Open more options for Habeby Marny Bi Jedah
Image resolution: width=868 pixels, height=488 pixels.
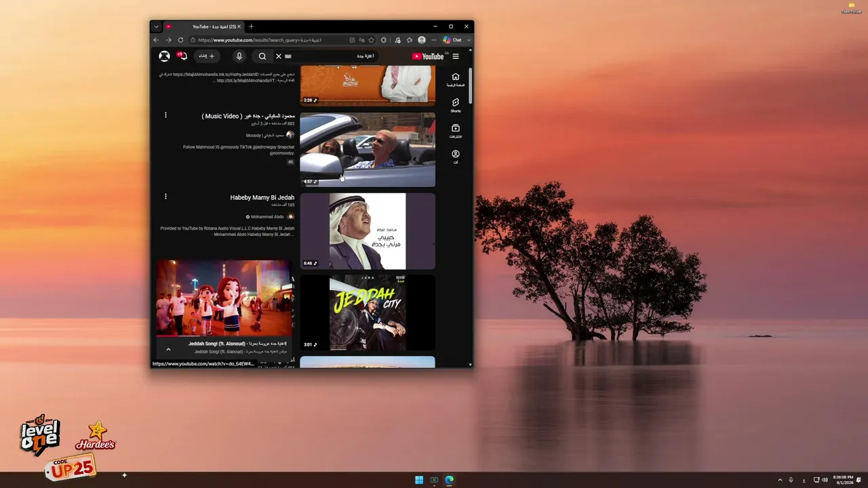tap(165, 197)
